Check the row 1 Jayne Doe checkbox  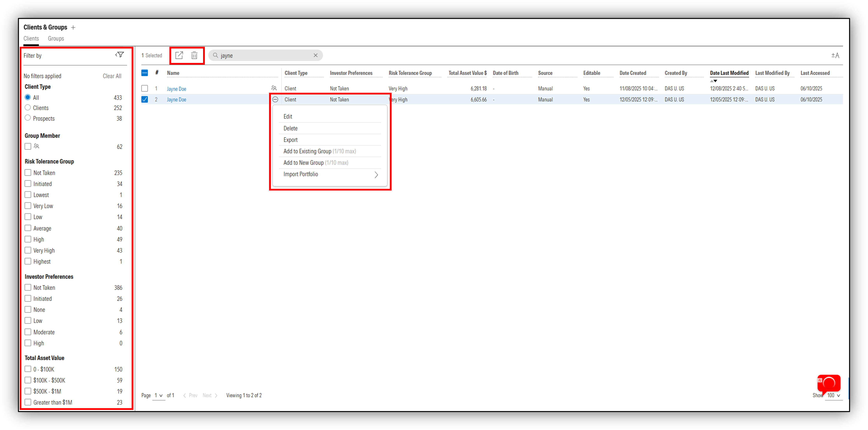tap(144, 88)
